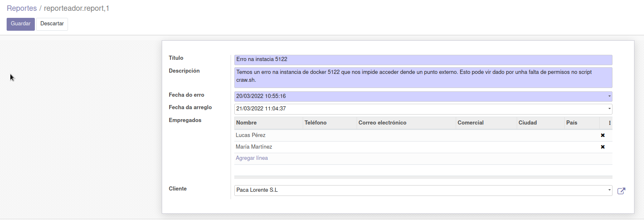Sort by the Ciudad column header
Screen dimensions: 644x220
(541, 123)
